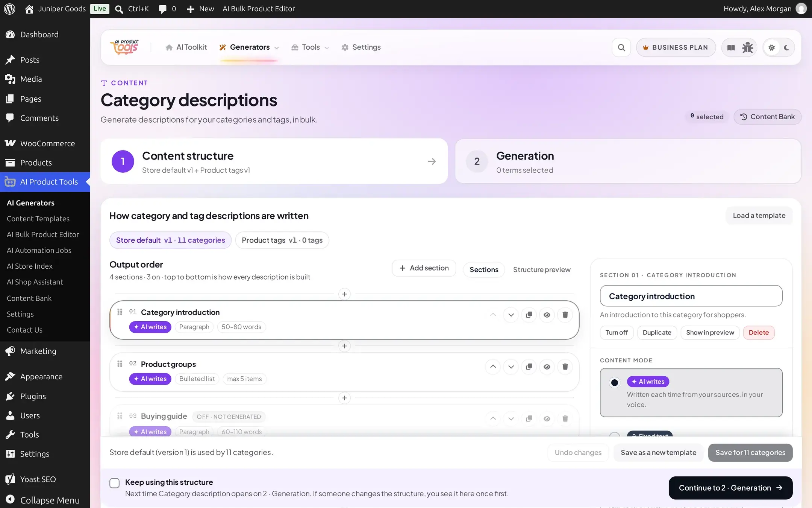The image size is (812, 508).
Task: Expand the Generators dropdown menu
Action: 249,47
